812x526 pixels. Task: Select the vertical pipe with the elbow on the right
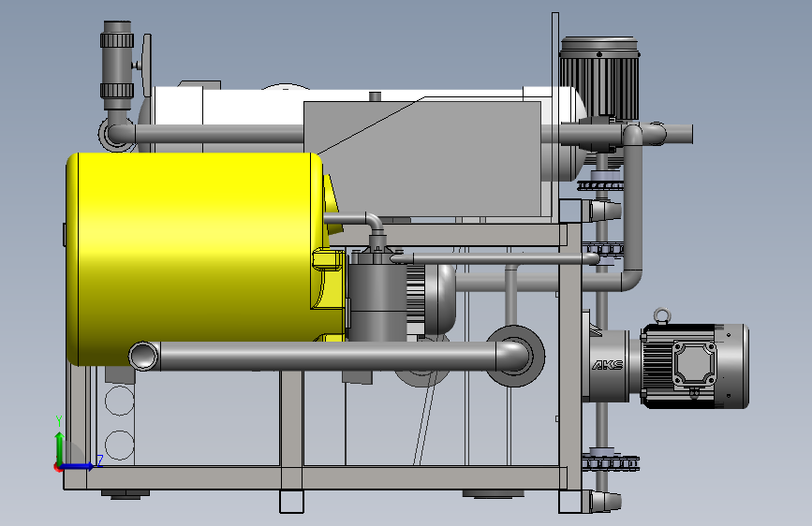[x=632, y=207]
